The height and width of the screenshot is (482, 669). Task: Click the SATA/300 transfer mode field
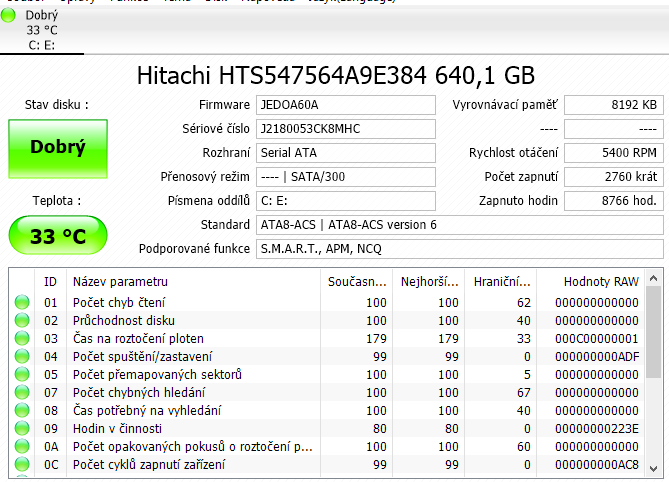tap(346, 177)
